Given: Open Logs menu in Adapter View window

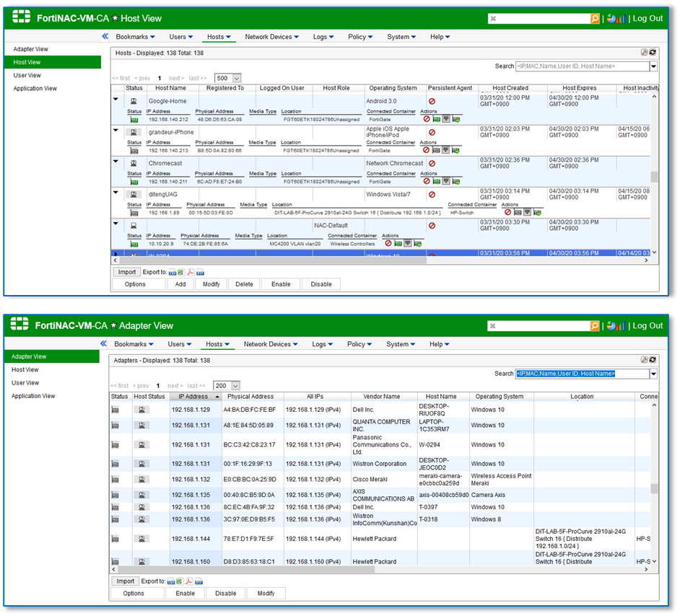Looking at the screenshot, I should click(x=323, y=344).
